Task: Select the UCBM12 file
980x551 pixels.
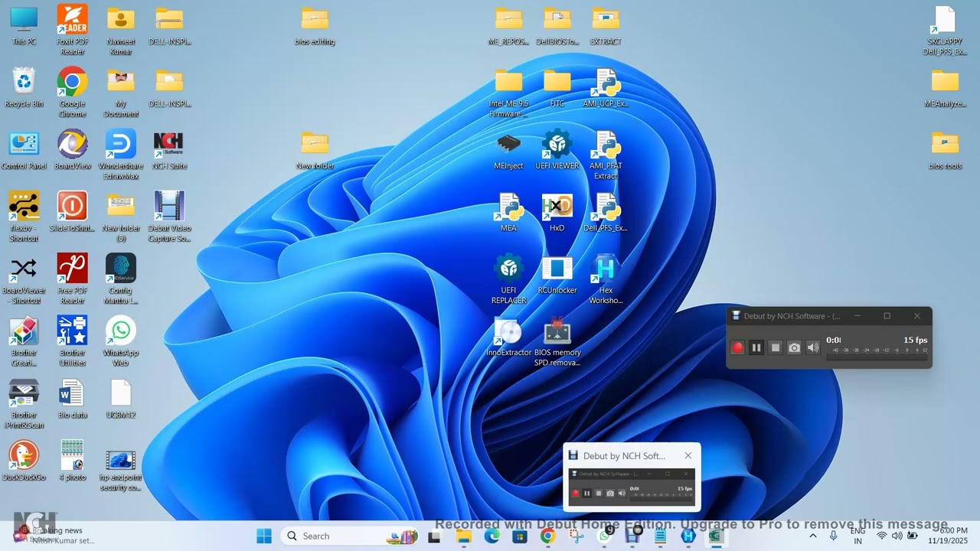Action: (x=121, y=398)
